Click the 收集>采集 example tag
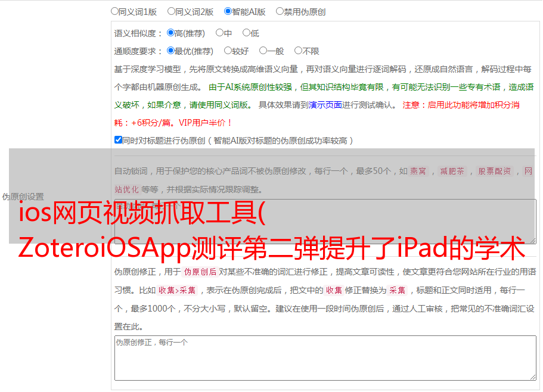This screenshot has width=543, height=392. (177, 290)
